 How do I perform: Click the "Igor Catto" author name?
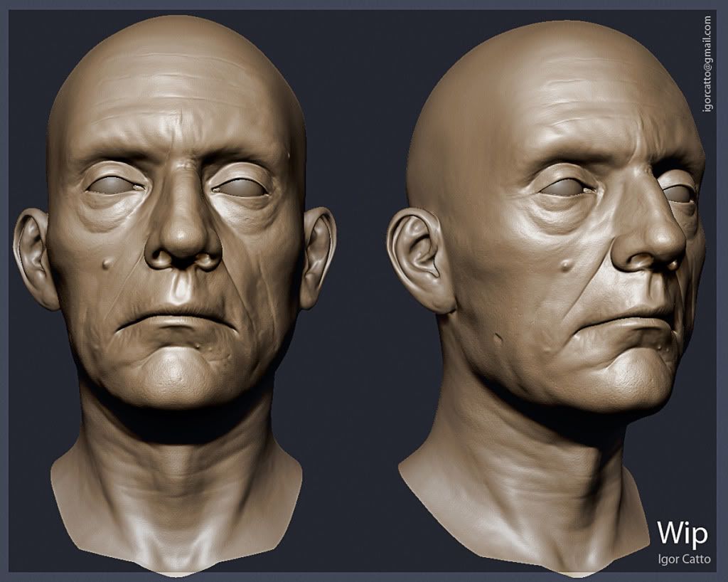685,559
